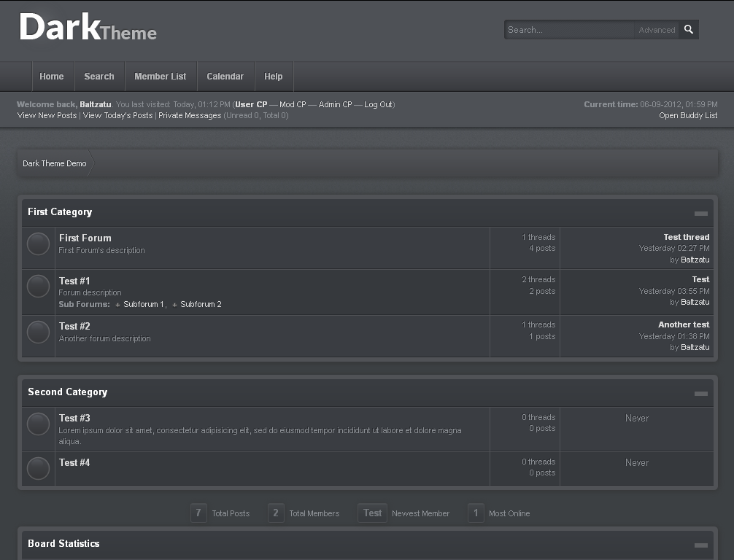Open the 'Another test' last post thread
The height and width of the screenshot is (560, 734).
(684, 324)
